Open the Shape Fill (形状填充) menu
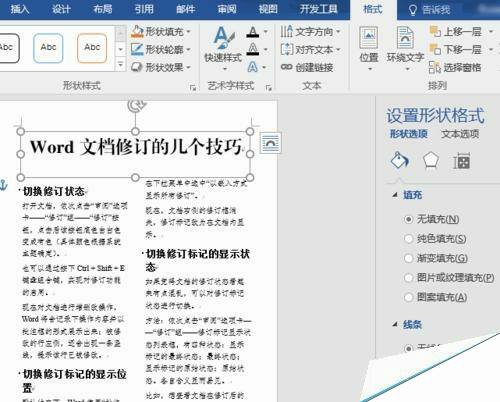Image resolution: width=500 pixels, height=402 pixels. [161, 32]
